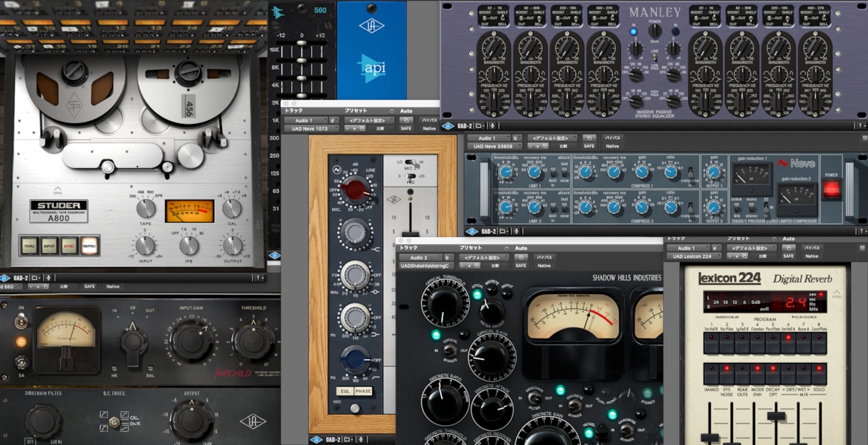Flip the MIC Z LO/HI switch on Neve 1073
The image size is (868, 445).
tap(411, 162)
